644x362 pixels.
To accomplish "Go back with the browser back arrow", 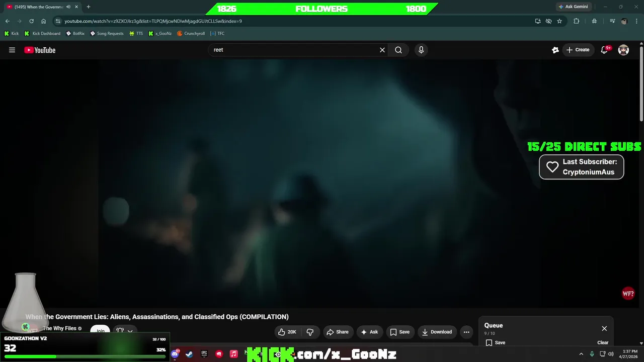I will [x=7, y=21].
